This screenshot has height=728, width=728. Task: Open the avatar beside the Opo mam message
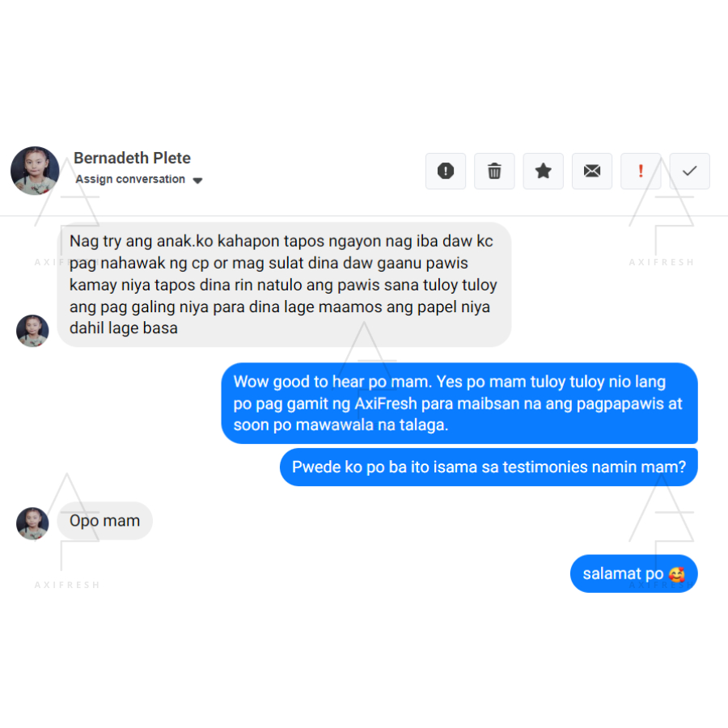coord(32,523)
